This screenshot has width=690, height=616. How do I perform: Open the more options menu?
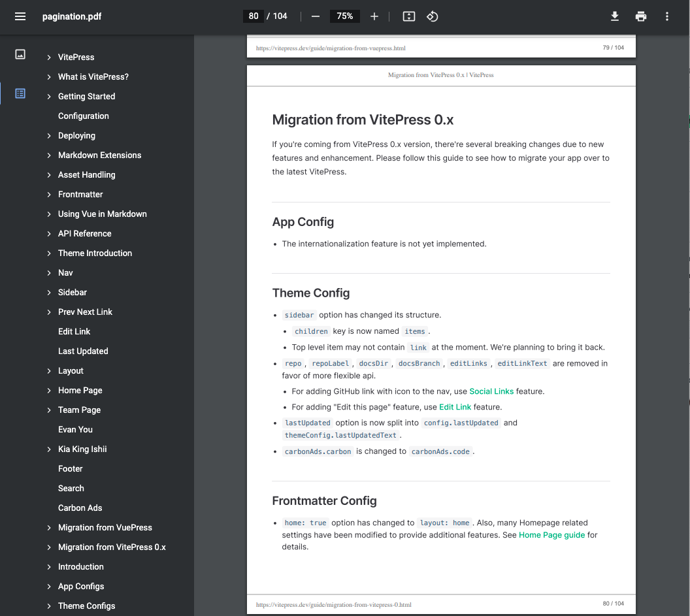[667, 16]
